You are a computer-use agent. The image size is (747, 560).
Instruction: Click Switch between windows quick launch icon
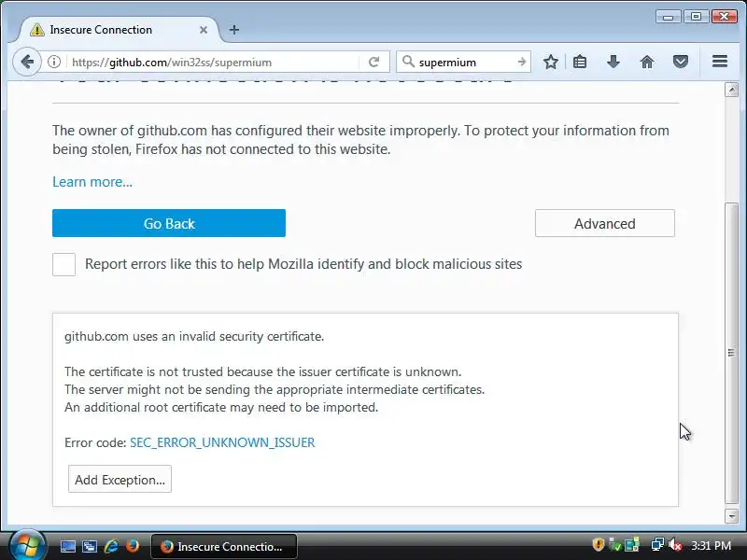point(89,546)
